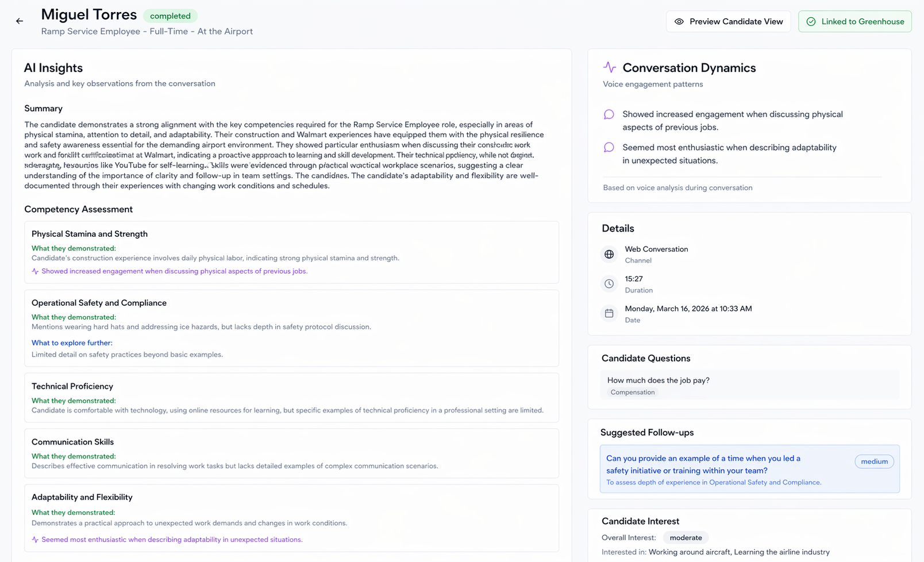Click the back arrow icon
This screenshot has width=924, height=562.
pyautogui.click(x=20, y=21)
